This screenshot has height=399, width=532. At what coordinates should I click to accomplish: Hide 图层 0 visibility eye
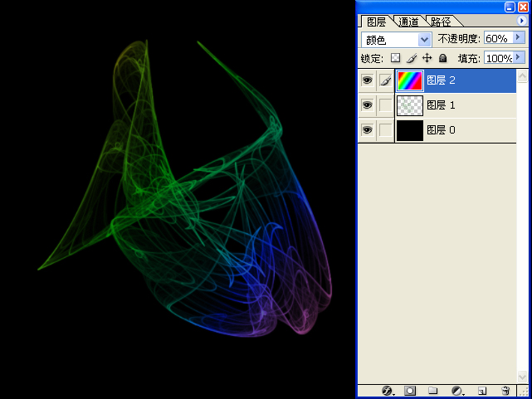tap(367, 130)
